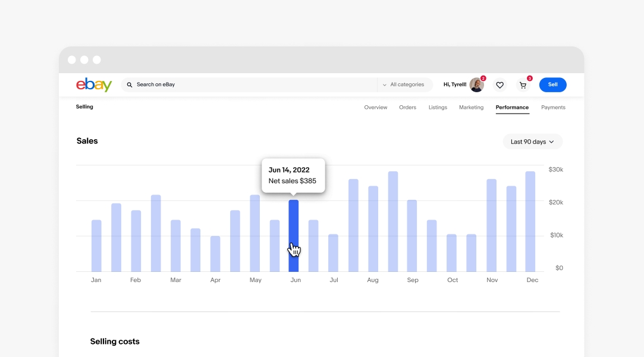This screenshot has height=357, width=644.
Task: Click the first January sales bar
Action: click(x=96, y=245)
